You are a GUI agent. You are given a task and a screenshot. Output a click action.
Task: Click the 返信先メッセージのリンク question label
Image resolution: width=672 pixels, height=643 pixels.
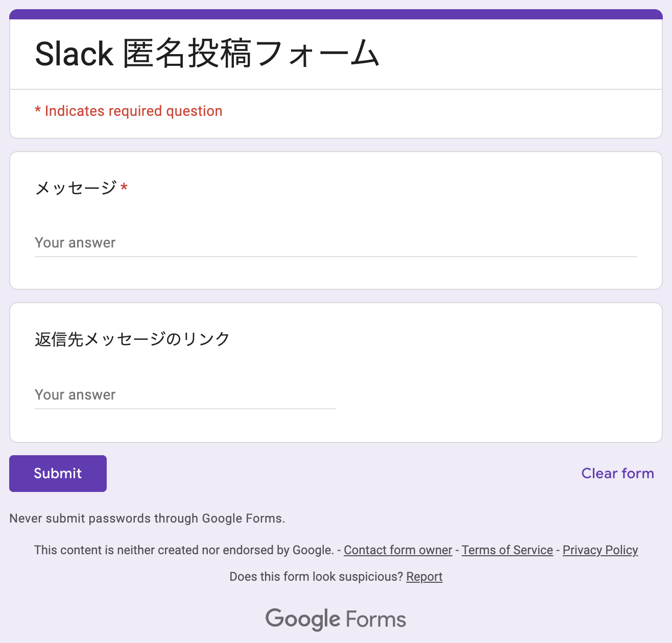[132, 338]
